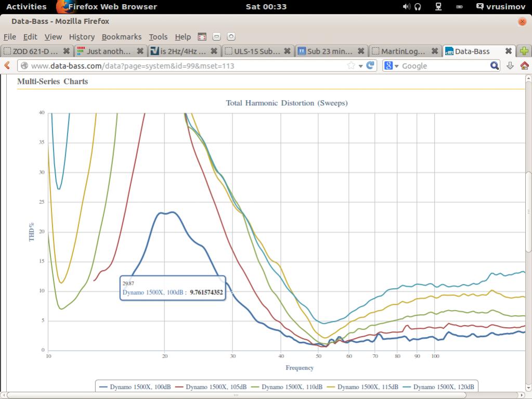
Task: Open the chat status speech-bubble icon
Action: [x=480, y=6]
